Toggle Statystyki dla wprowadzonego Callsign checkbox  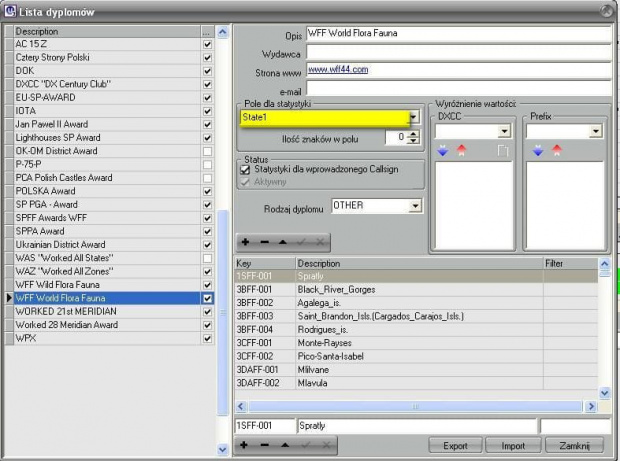click(245, 170)
